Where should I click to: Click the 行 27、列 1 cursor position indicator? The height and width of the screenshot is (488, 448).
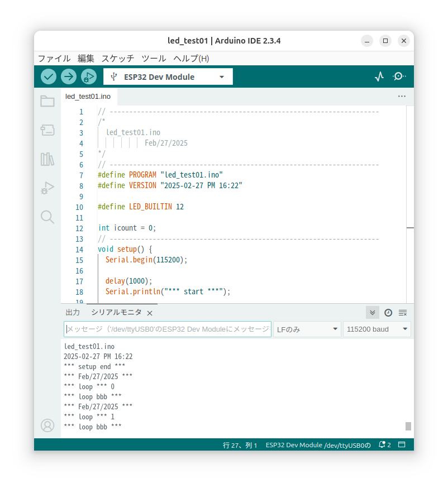[x=240, y=445]
